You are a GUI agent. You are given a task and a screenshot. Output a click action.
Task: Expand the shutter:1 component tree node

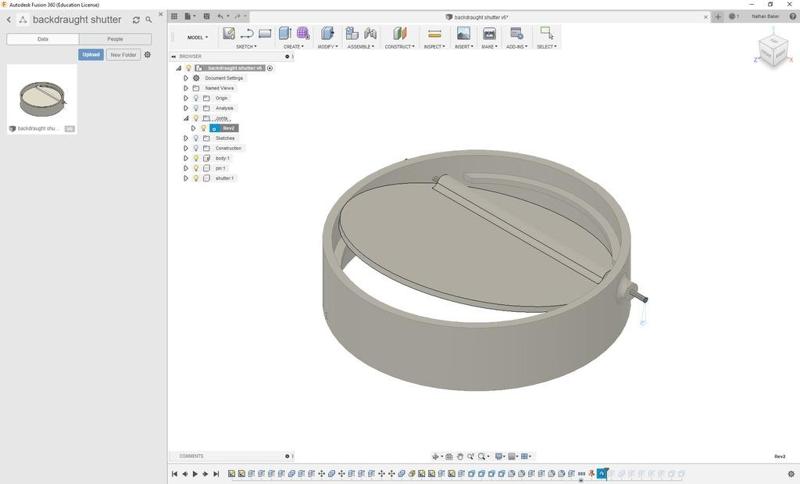click(x=186, y=178)
